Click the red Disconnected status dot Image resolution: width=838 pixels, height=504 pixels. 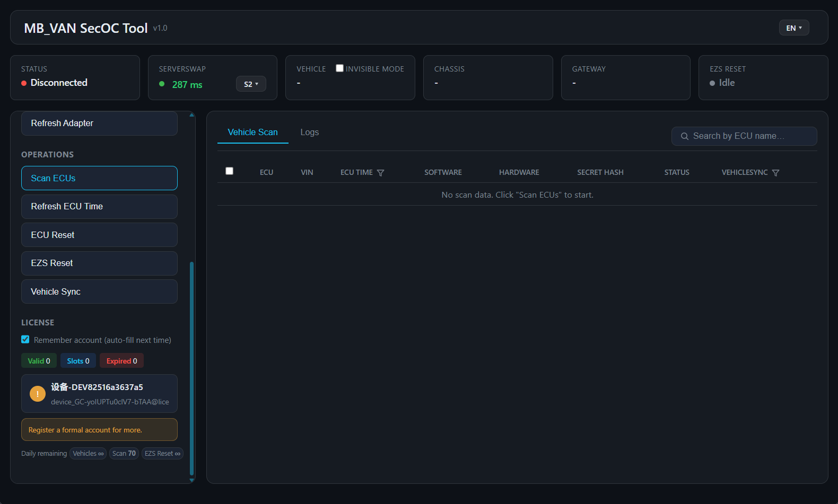click(x=24, y=83)
